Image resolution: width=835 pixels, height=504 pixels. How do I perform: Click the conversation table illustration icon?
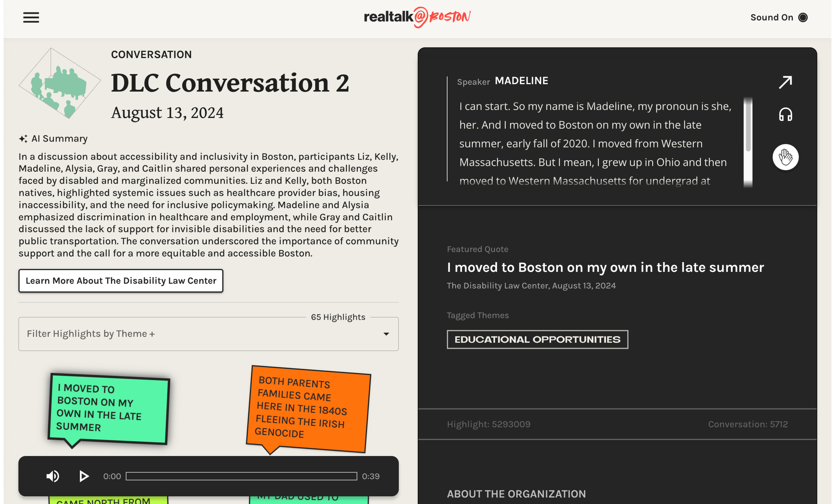click(x=60, y=83)
